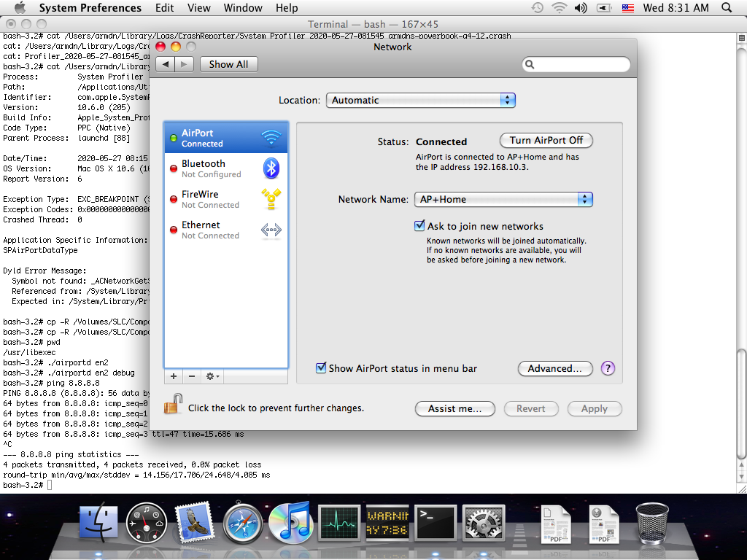747x560 pixels.
Task: Open input source flag menu
Action: (x=628, y=7)
